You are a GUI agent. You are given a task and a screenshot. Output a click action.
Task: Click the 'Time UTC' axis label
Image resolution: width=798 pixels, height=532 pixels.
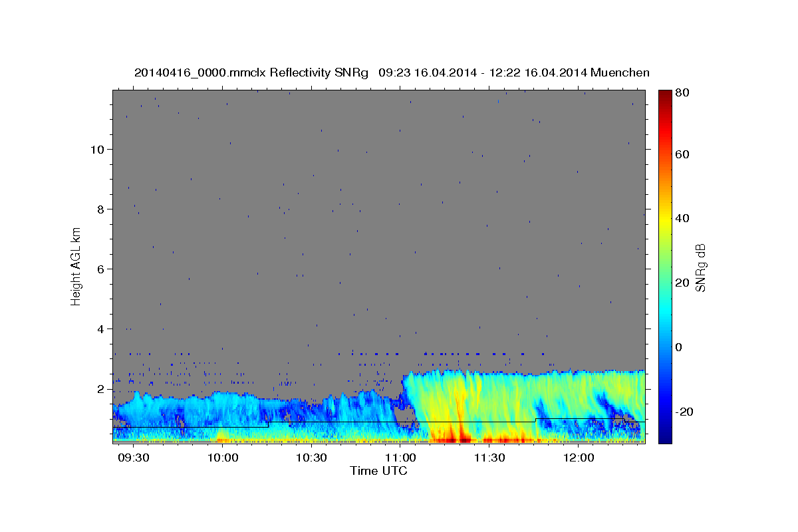[378, 471]
